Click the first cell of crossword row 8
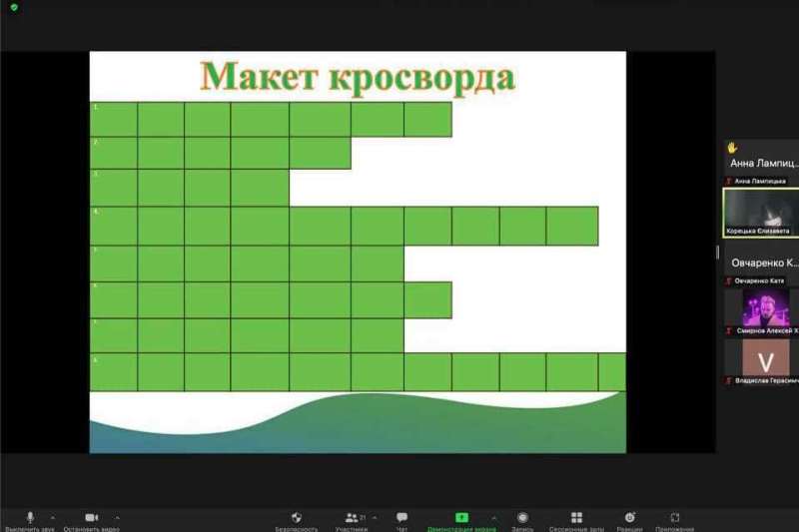Screen dimensions: 799x532 [x=114, y=372]
